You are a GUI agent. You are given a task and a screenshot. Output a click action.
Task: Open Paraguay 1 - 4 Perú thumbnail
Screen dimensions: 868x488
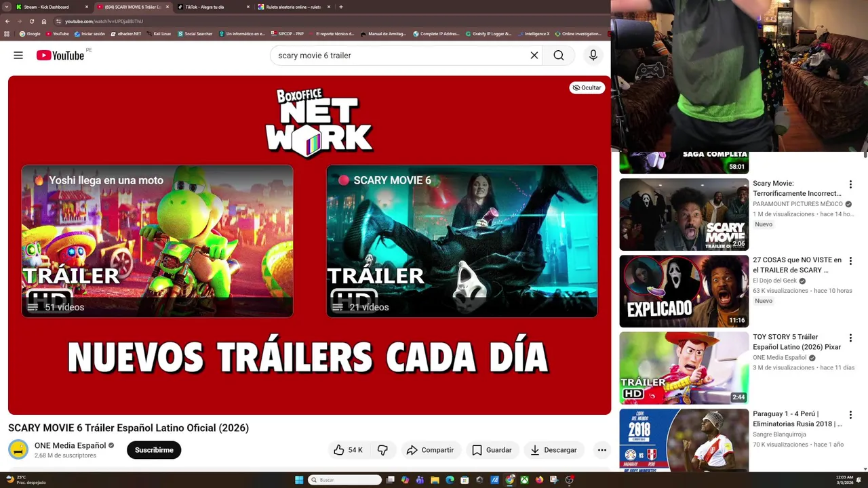click(684, 440)
